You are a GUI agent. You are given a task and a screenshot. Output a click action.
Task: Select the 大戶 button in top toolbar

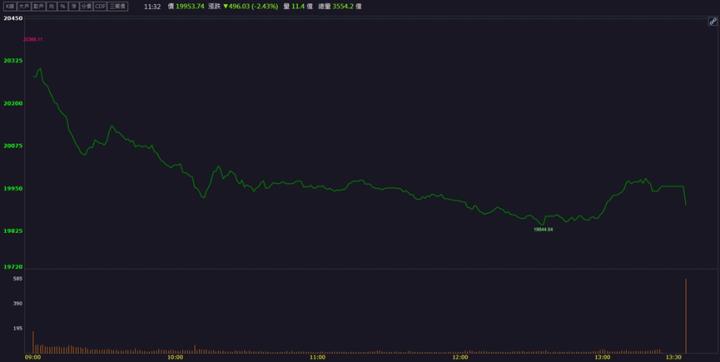[x=24, y=6]
